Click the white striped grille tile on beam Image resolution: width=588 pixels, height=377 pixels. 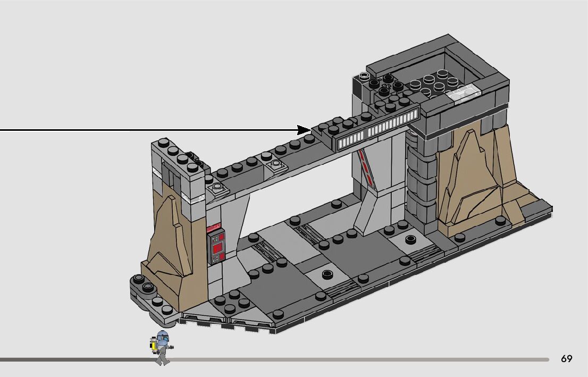[376, 132]
